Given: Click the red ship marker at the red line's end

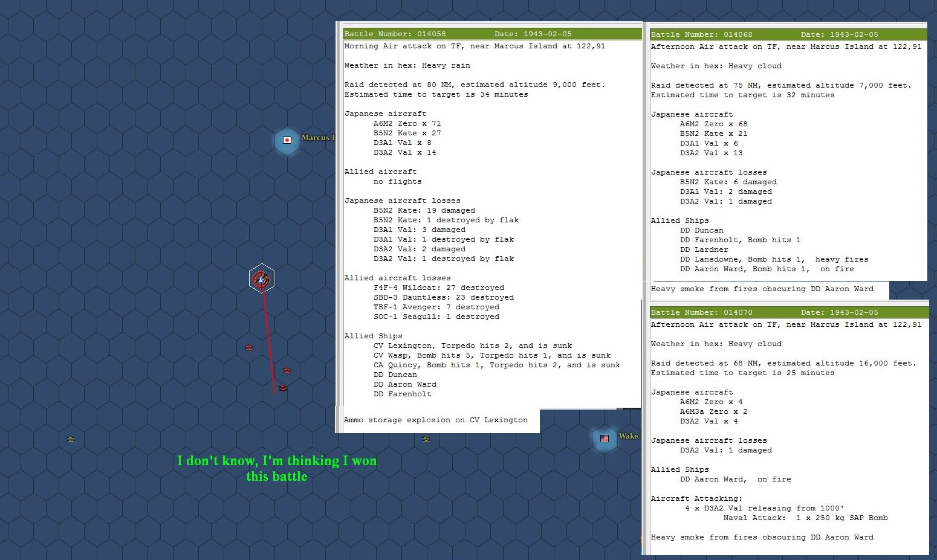Looking at the screenshot, I should tap(282, 388).
